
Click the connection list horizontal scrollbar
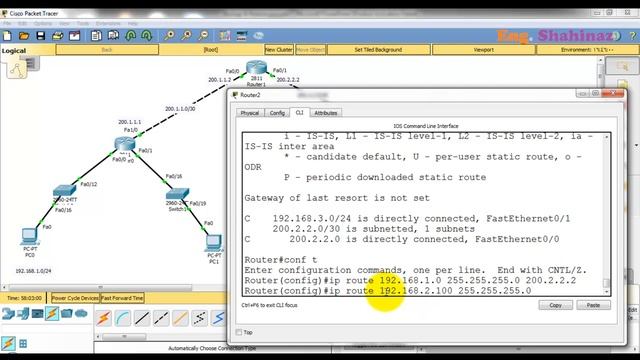pyautogui.click(x=124, y=337)
